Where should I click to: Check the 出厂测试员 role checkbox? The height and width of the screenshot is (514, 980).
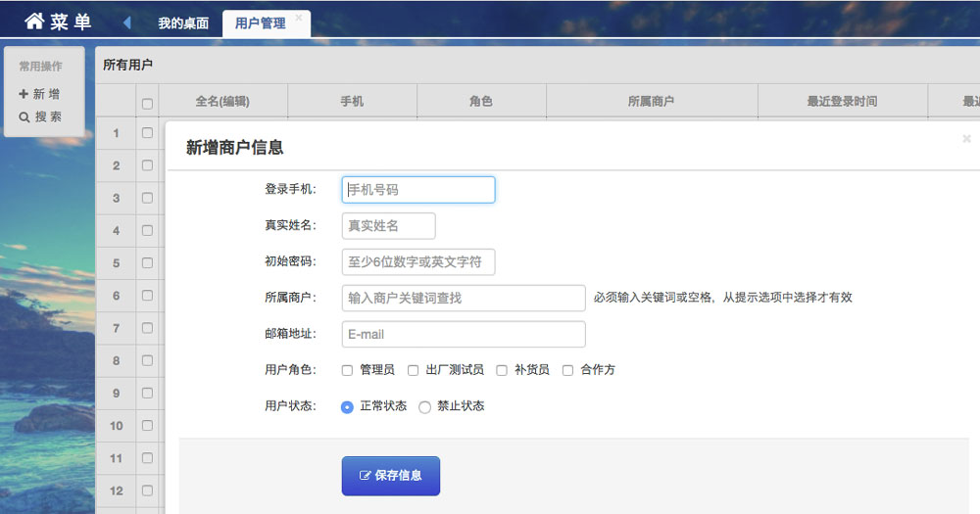click(414, 370)
